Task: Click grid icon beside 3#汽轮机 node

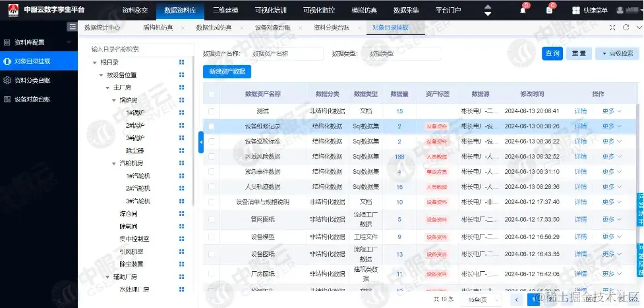Action: 181,201
